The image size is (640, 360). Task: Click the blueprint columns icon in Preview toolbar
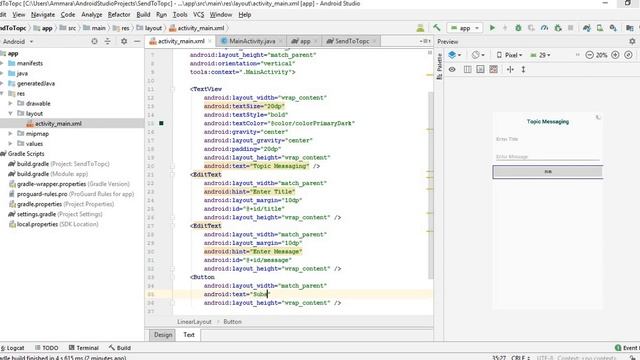[x=467, y=69]
